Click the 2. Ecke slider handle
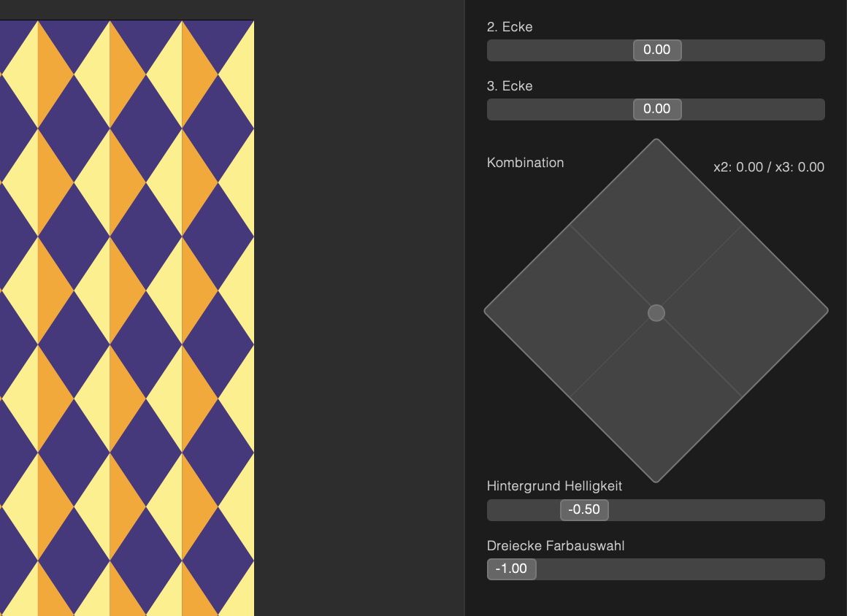Viewport: 847px width, 616px height. [657, 50]
